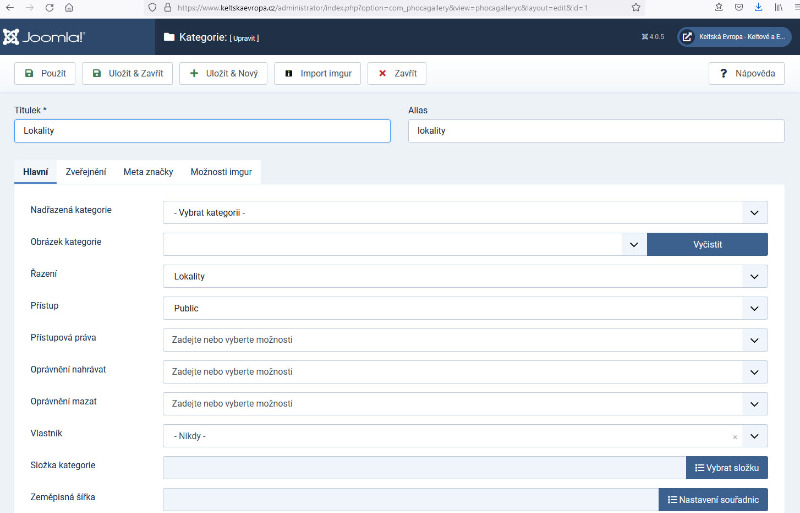Expand Obrázek kategorie dropdown arrow
This screenshot has height=513, width=800.
(633, 244)
